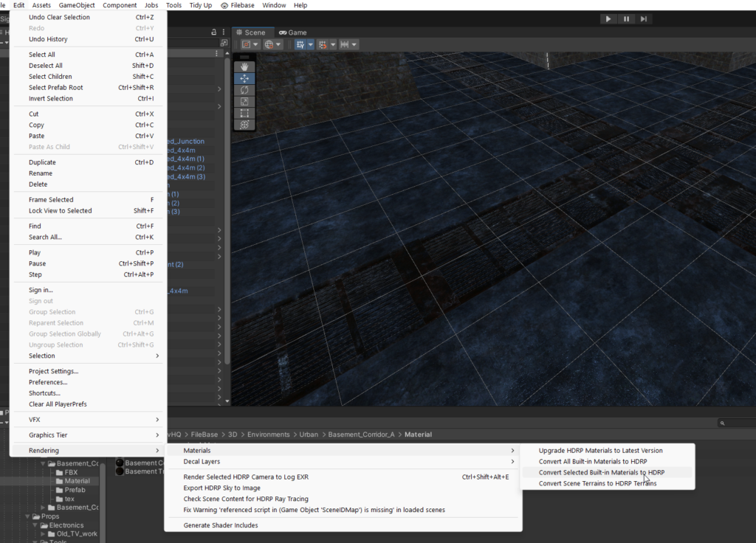Select the Rect tool

click(x=244, y=114)
